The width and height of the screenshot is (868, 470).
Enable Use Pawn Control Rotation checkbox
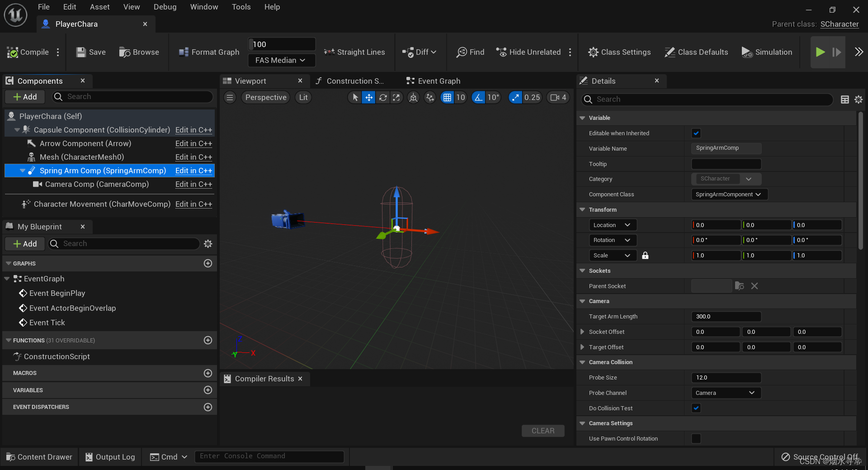pos(696,438)
